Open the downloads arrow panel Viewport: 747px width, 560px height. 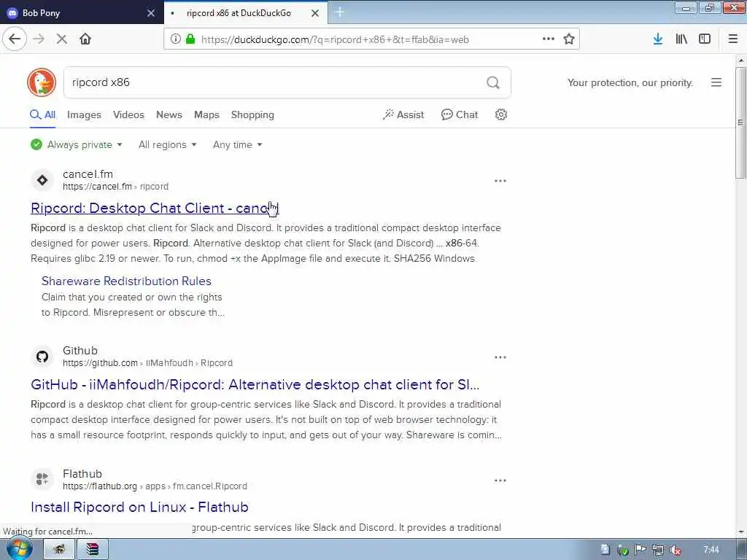658,39
